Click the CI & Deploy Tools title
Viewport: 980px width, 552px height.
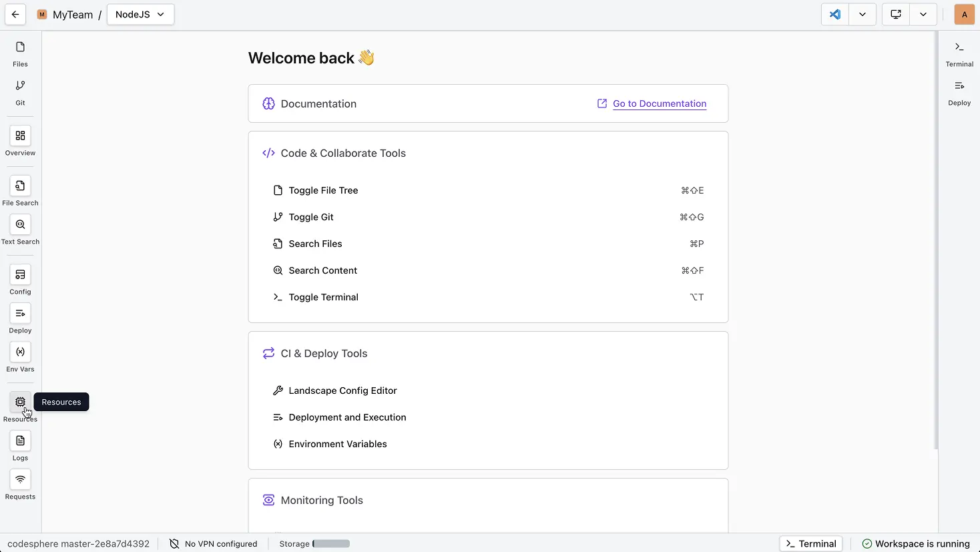[x=324, y=354]
